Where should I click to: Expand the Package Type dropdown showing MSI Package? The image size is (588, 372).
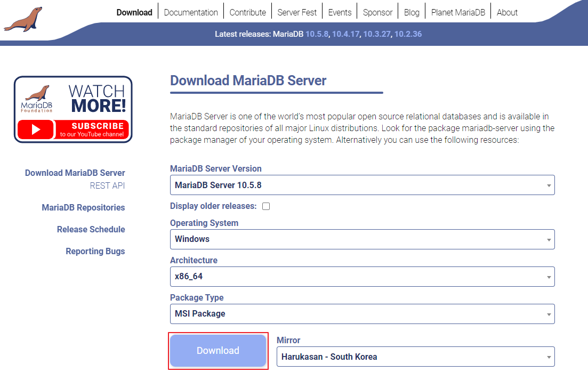tap(363, 314)
